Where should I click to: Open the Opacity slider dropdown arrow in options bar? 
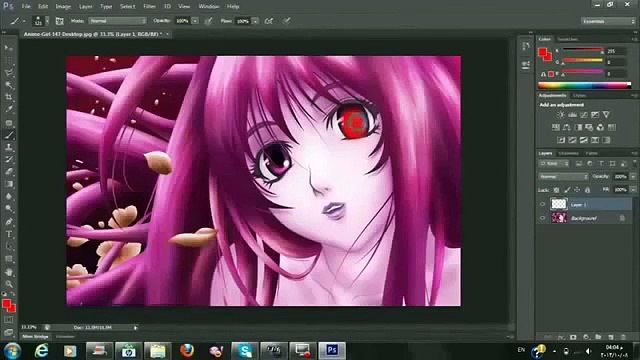195,21
